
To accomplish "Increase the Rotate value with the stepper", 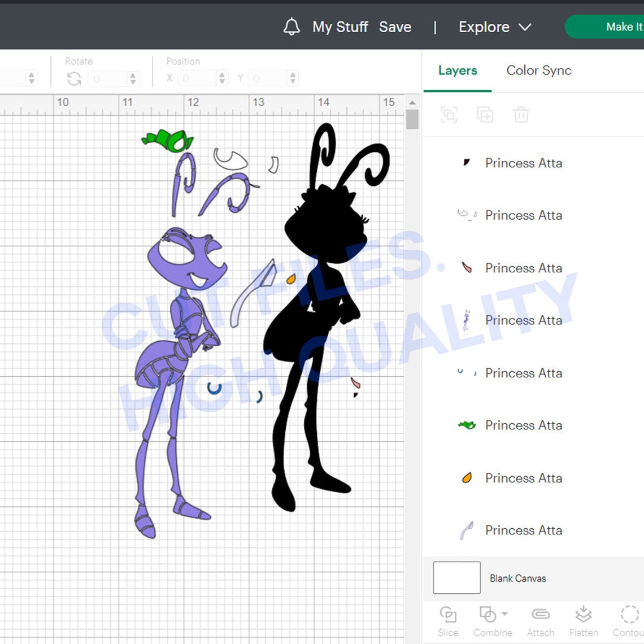I will click(x=132, y=75).
